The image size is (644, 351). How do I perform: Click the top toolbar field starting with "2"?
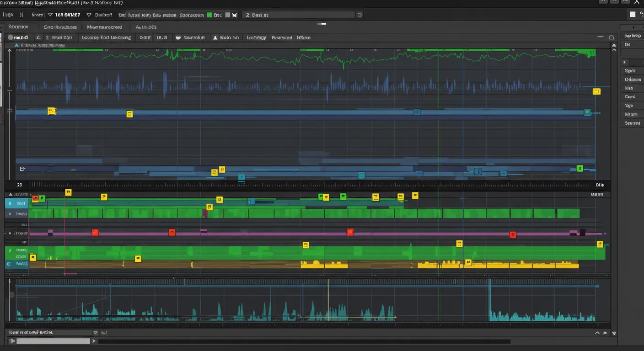pos(299,15)
